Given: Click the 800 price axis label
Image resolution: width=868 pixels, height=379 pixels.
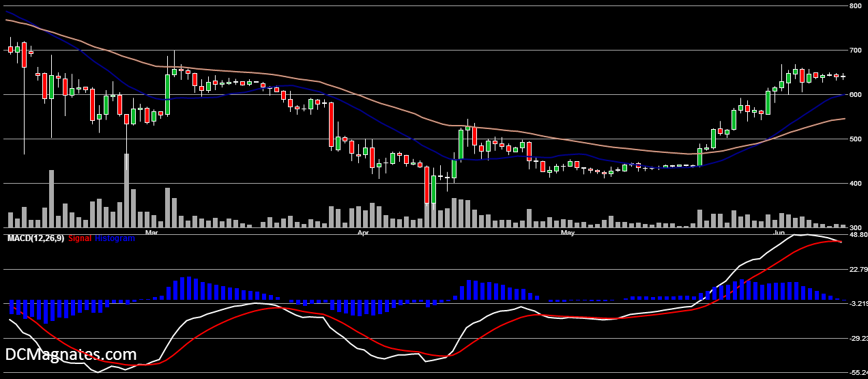Looking at the screenshot, I should click(856, 6).
